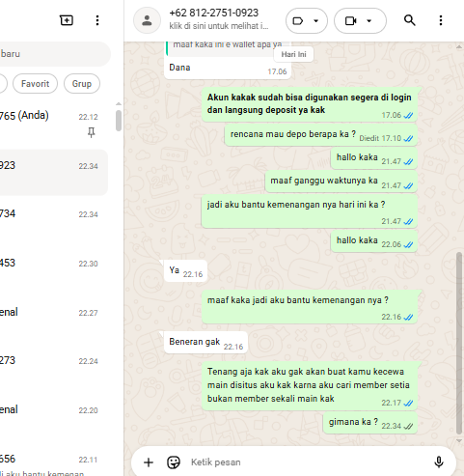
Task: Click the chat search box reading baru
Action: click(x=55, y=54)
